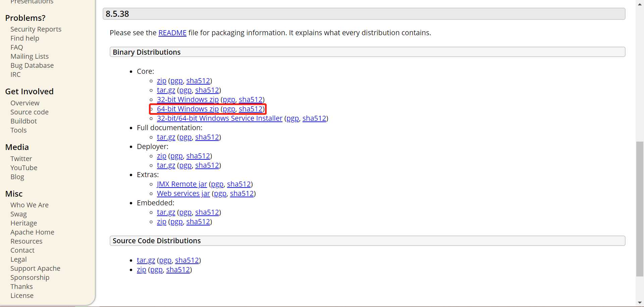
Task: Open Source code sidebar link
Action: (30, 112)
